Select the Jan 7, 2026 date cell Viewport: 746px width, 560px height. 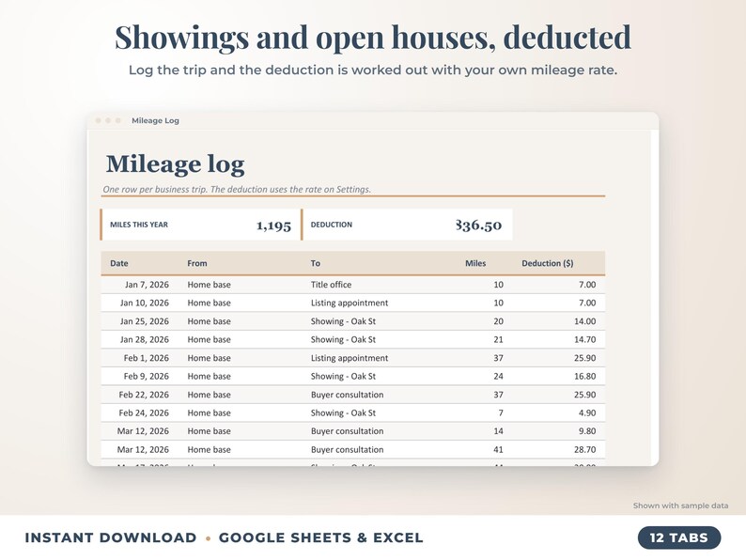click(x=147, y=285)
